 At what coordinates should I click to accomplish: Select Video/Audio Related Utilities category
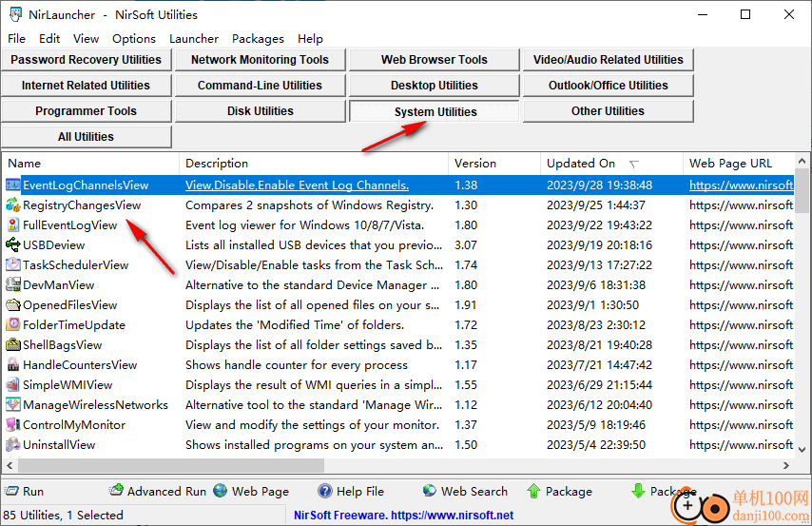tap(608, 60)
